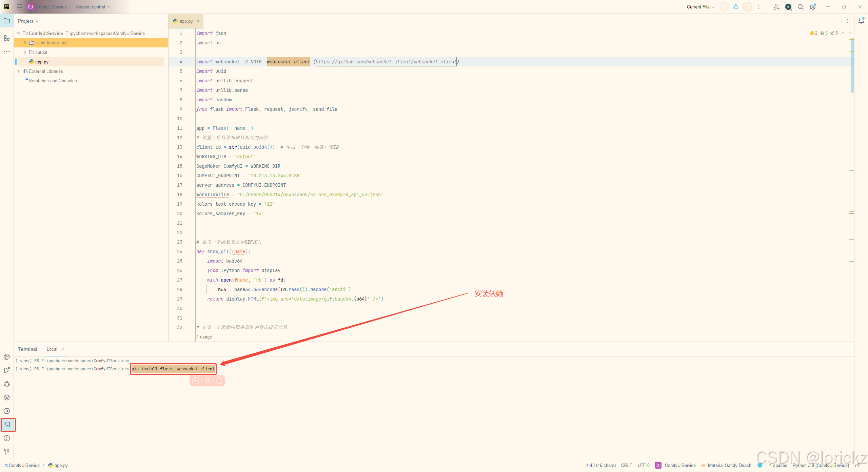Open the Debug tool window

(7, 384)
